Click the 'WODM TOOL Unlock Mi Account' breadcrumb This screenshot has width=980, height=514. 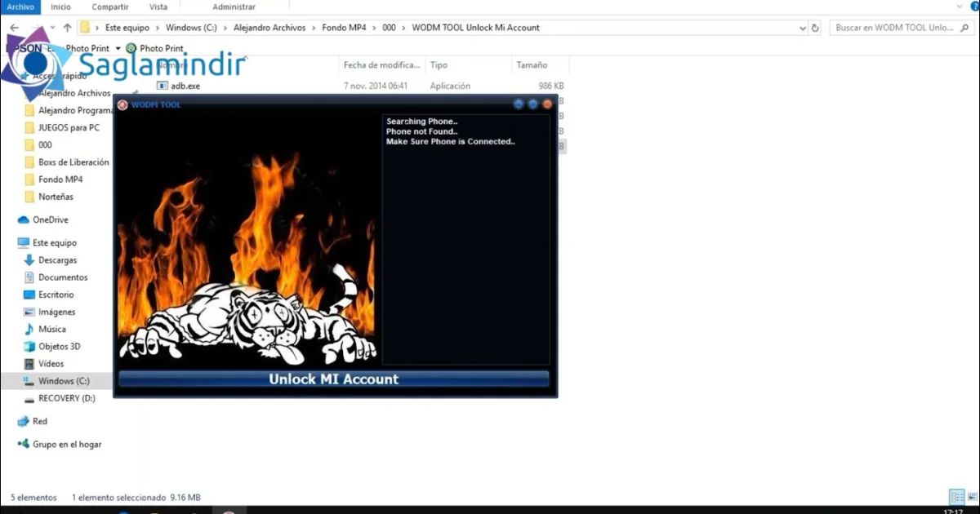pyautogui.click(x=476, y=28)
